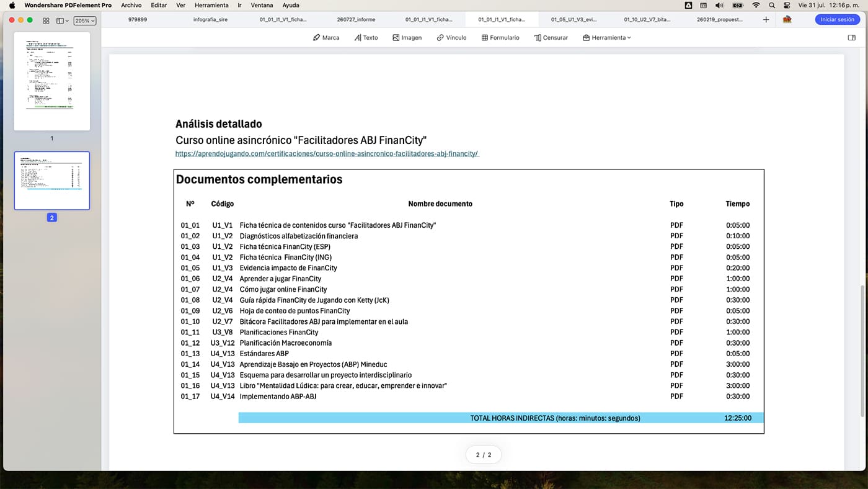The height and width of the screenshot is (489, 868).
Task: Switch to the 01_05_U1_V3_evi... tab
Action: [574, 20]
